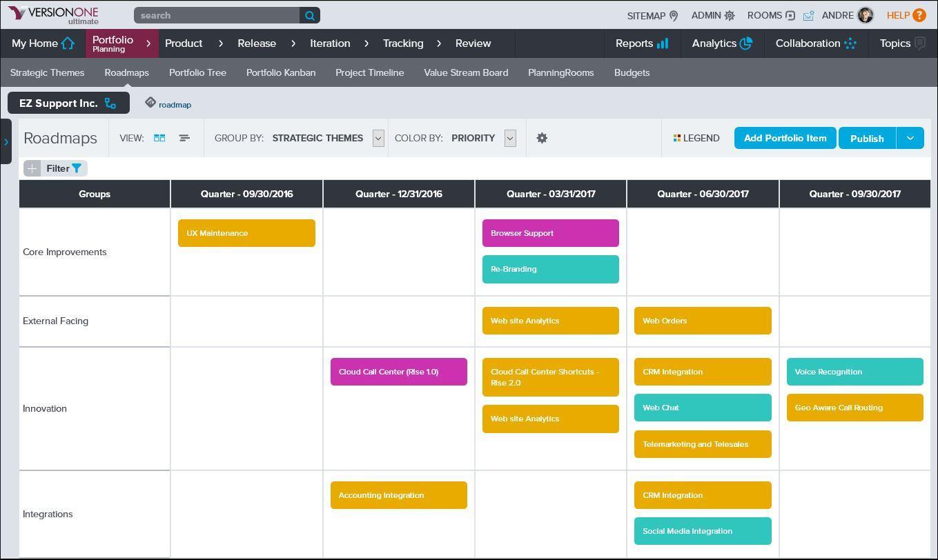Click in the search input field
The width and height of the screenshot is (938, 560).
tap(217, 15)
